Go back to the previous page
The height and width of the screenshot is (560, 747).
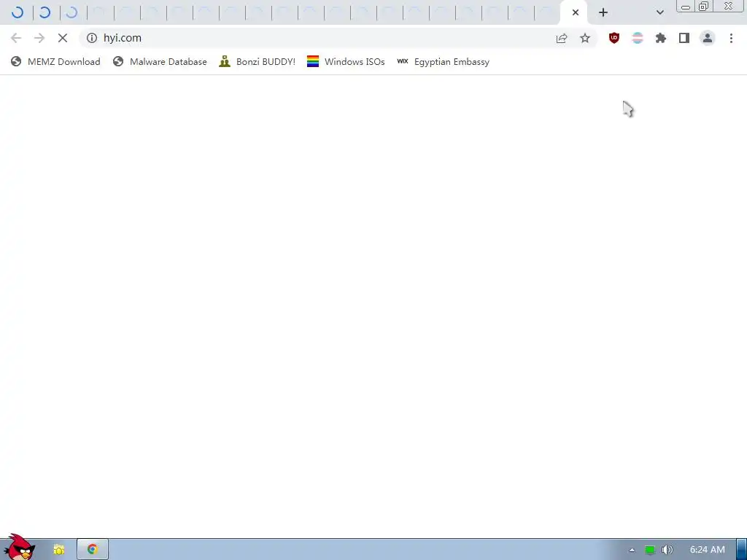click(x=16, y=38)
